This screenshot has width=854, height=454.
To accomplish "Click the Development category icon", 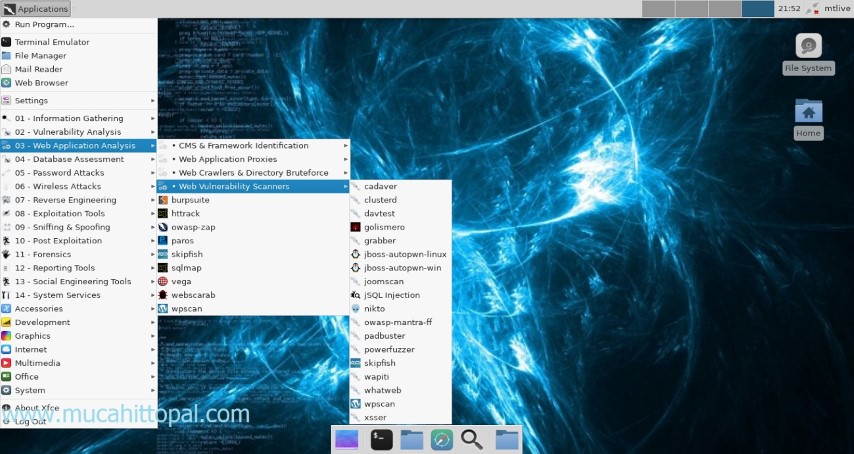I will tap(6, 322).
